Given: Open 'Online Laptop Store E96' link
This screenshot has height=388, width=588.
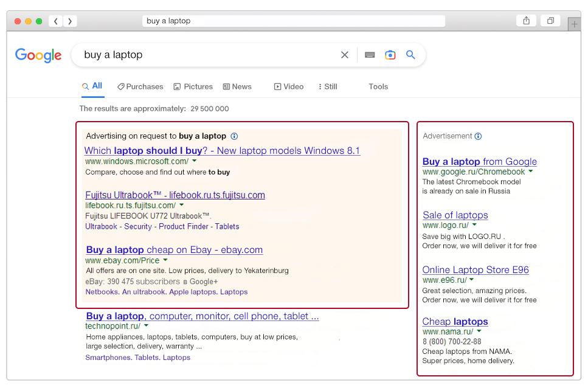Looking at the screenshot, I should click(476, 270).
